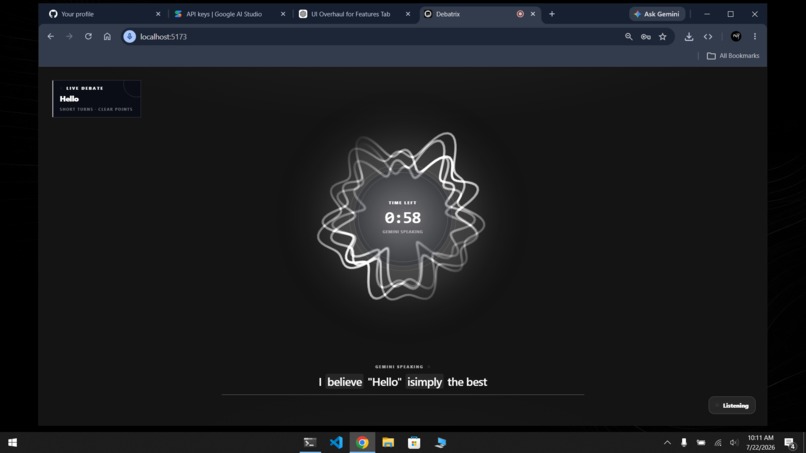The width and height of the screenshot is (806, 453).
Task: Open the terminal in the taskbar
Action: coord(310,442)
